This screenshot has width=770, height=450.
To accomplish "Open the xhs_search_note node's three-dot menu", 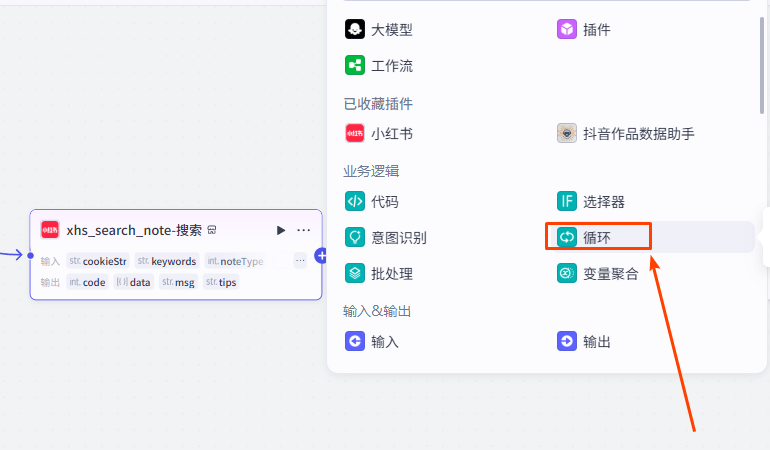I will click(x=304, y=230).
